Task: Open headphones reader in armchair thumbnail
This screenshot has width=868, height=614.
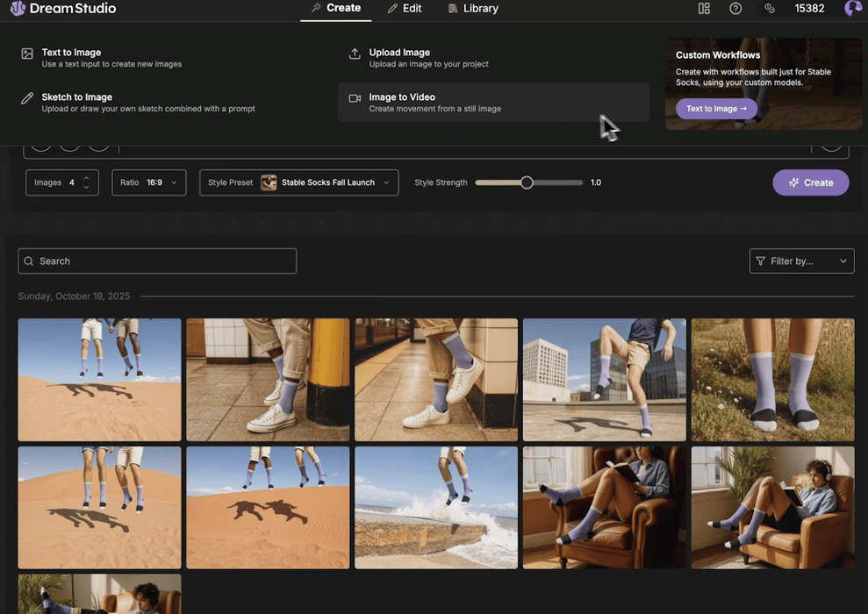Action: (x=773, y=508)
